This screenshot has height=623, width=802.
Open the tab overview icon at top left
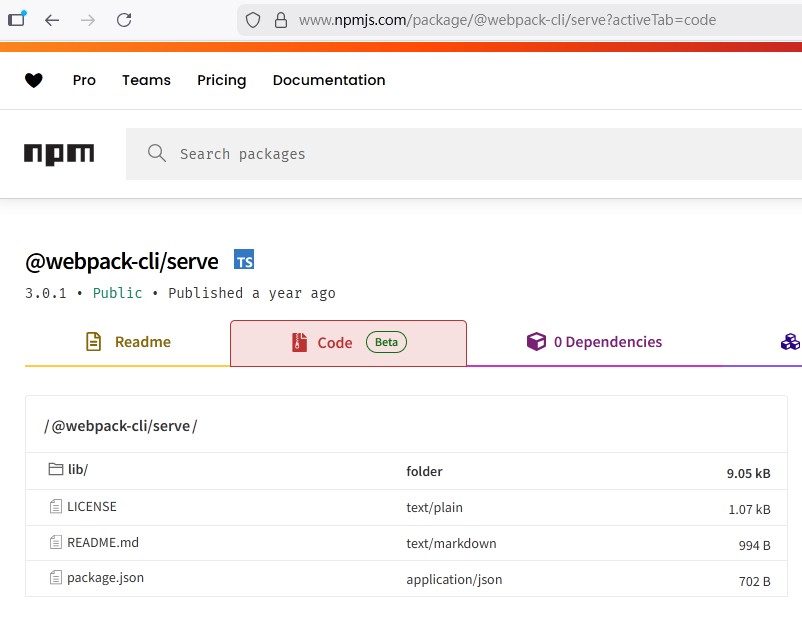pyautogui.click(x=17, y=19)
